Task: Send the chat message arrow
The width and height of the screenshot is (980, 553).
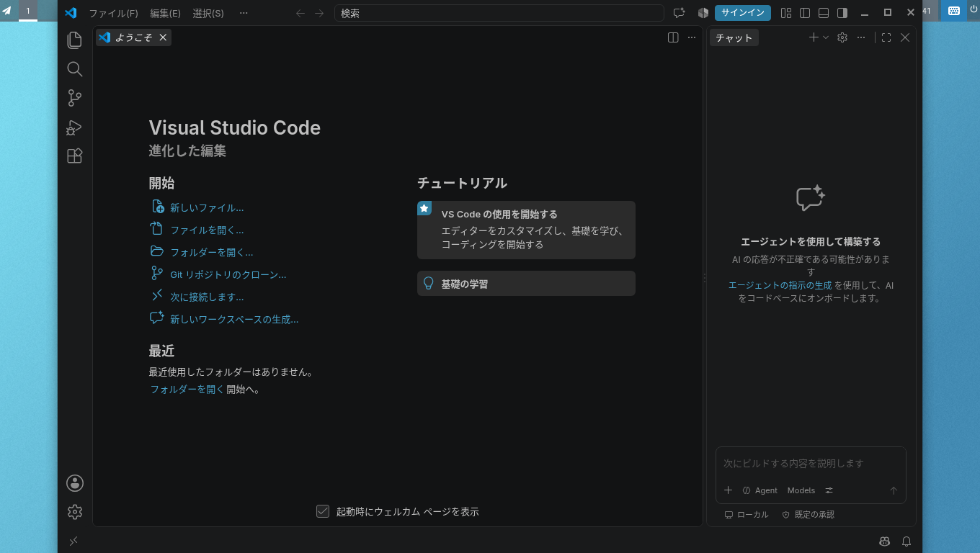Action: 894,490
